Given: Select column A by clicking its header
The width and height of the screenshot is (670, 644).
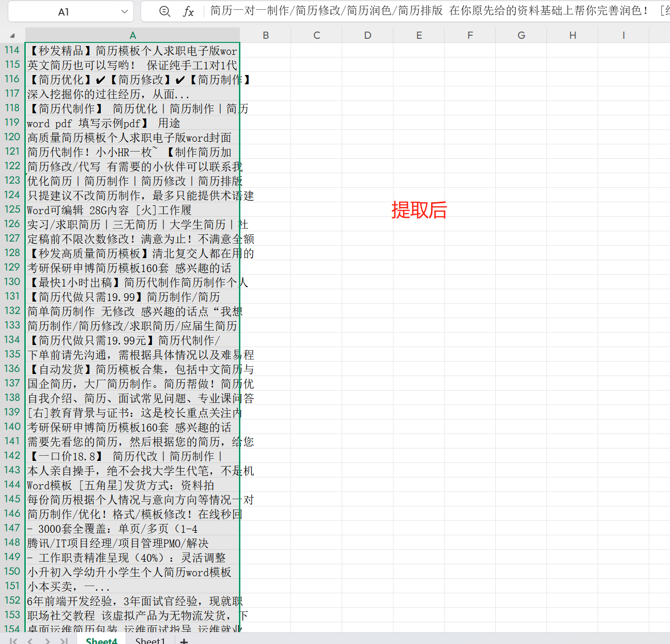Looking at the screenshot, I should click(x=132, y=35).
